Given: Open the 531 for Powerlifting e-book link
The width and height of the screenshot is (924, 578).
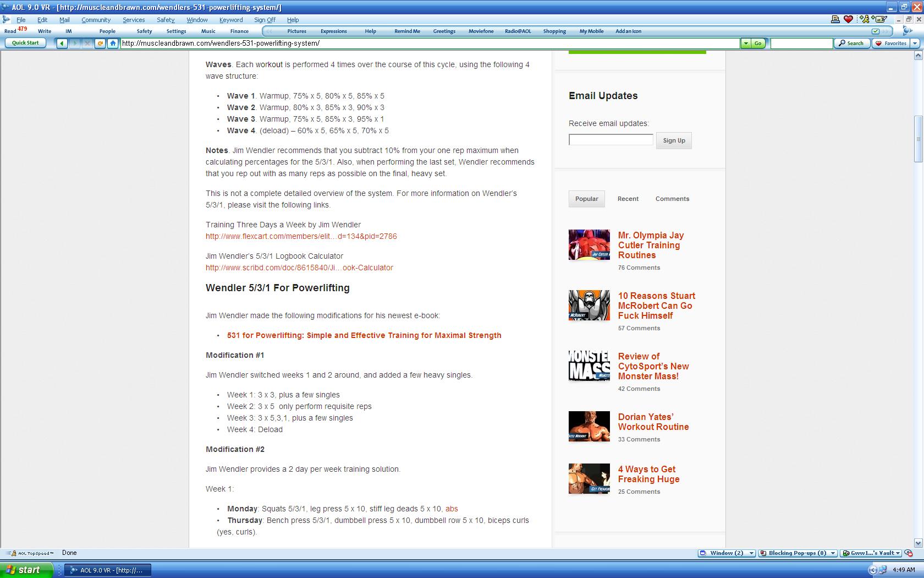Looking at the screenshot, I should pos(364,335).
